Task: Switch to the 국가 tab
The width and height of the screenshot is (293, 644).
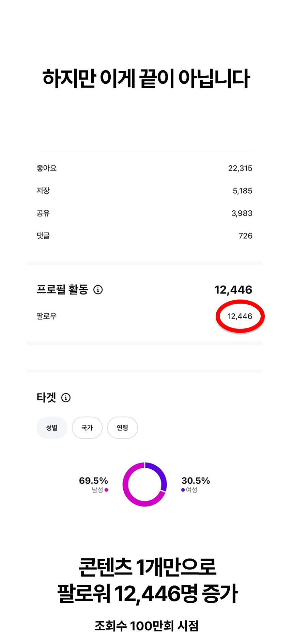Action: pos(87,428)
